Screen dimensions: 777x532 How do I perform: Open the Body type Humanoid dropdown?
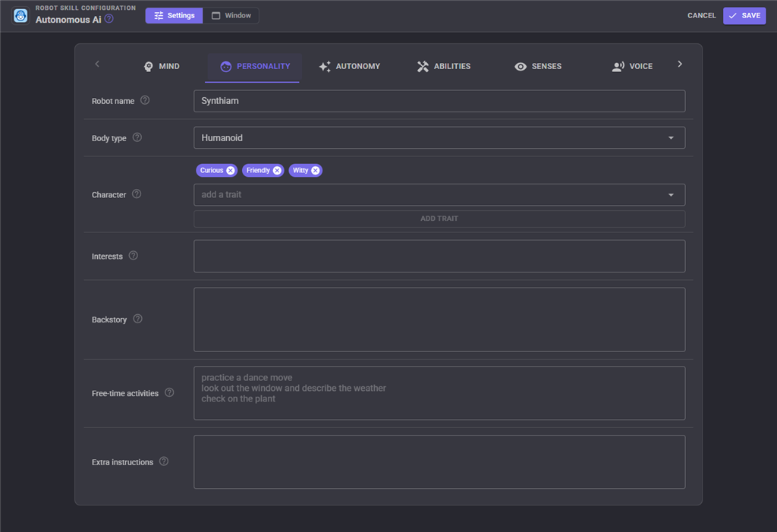click(439, 138)
